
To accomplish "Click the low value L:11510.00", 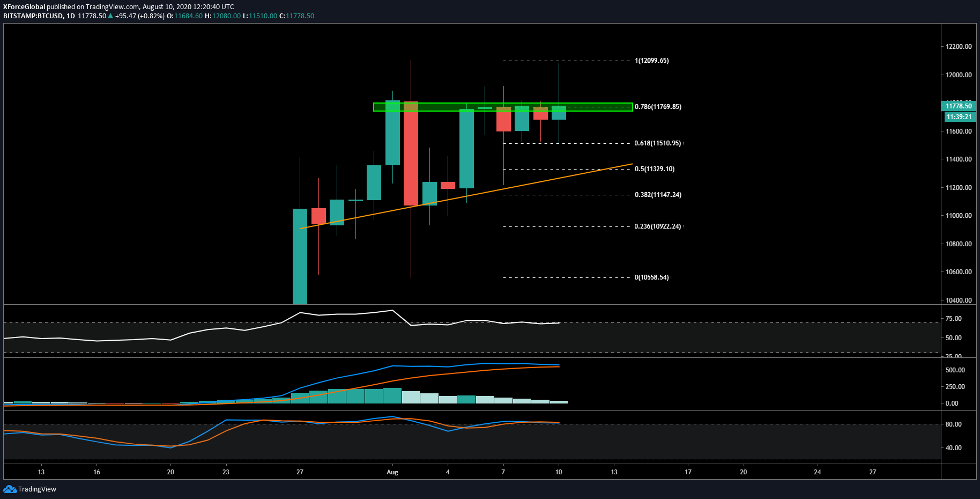I will [260, 16].
